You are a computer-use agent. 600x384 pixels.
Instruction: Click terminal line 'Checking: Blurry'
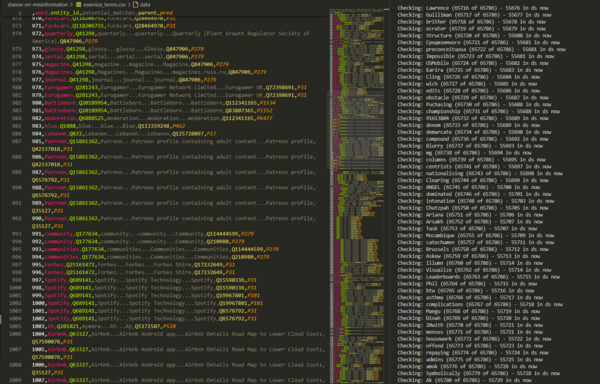(x=470, y=146)
